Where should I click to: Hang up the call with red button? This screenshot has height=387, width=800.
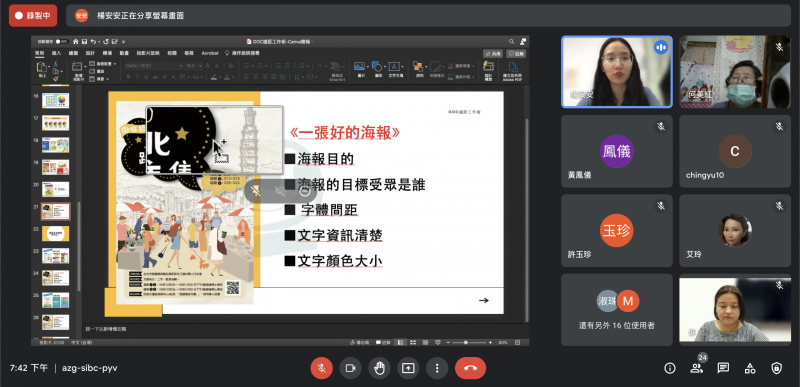470,368
